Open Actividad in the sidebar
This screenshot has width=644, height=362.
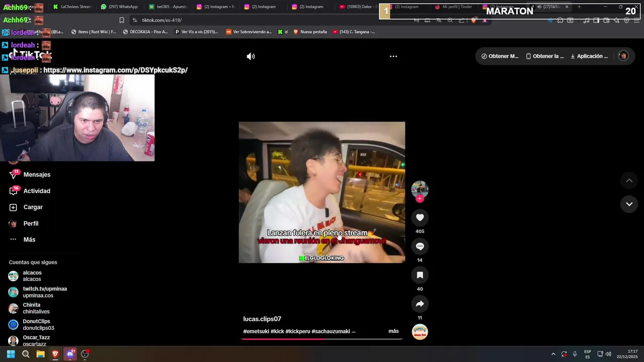(37, 191)
